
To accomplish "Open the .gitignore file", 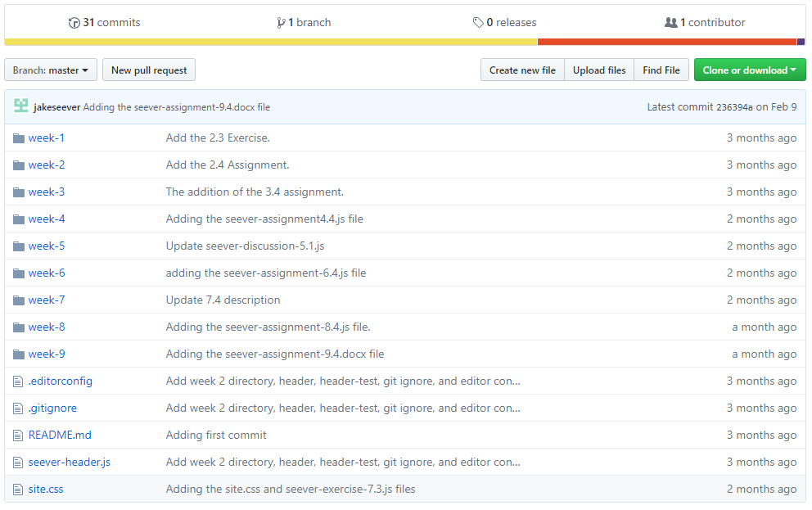I will pyautogui.click(x=52, y=408).
